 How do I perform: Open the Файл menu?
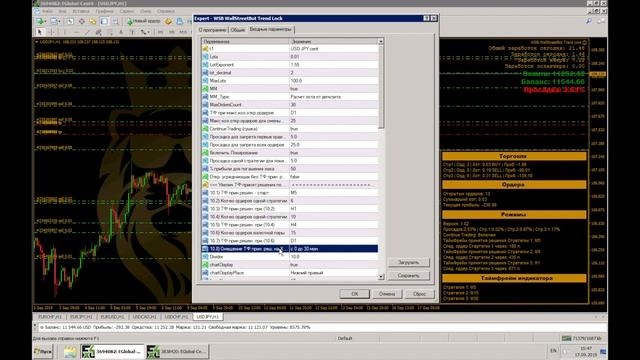coord(47,11)
